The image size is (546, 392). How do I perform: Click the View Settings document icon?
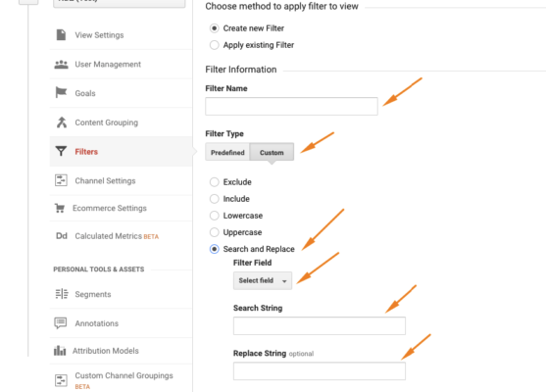(62, 35)
